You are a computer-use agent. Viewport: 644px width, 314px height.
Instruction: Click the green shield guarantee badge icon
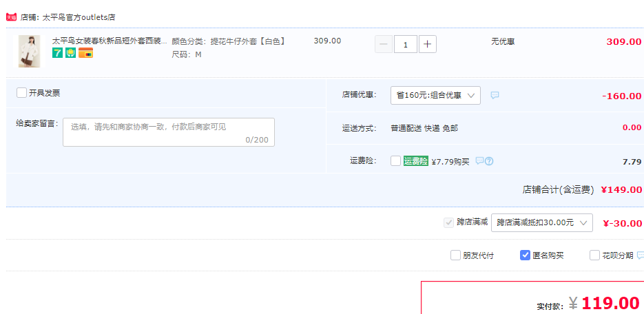pyautogui.click(x=71, y=52)
